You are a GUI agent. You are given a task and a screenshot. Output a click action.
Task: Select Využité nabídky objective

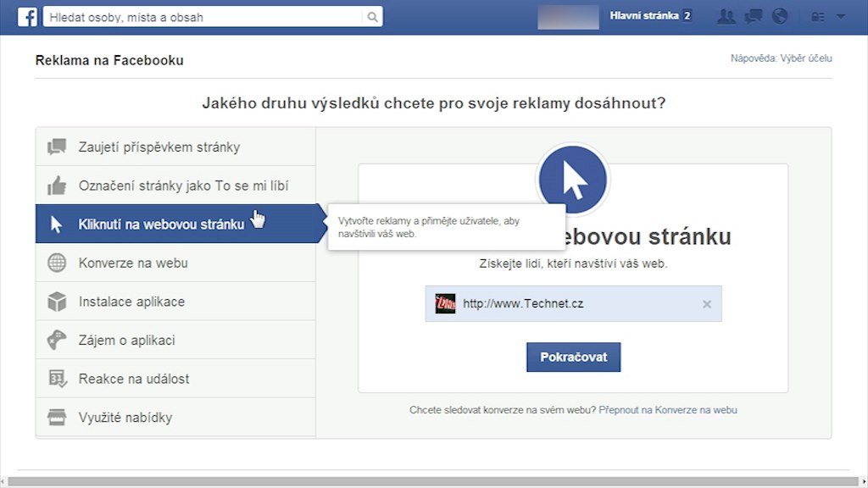pyautogui.click(x=125, y=418)
